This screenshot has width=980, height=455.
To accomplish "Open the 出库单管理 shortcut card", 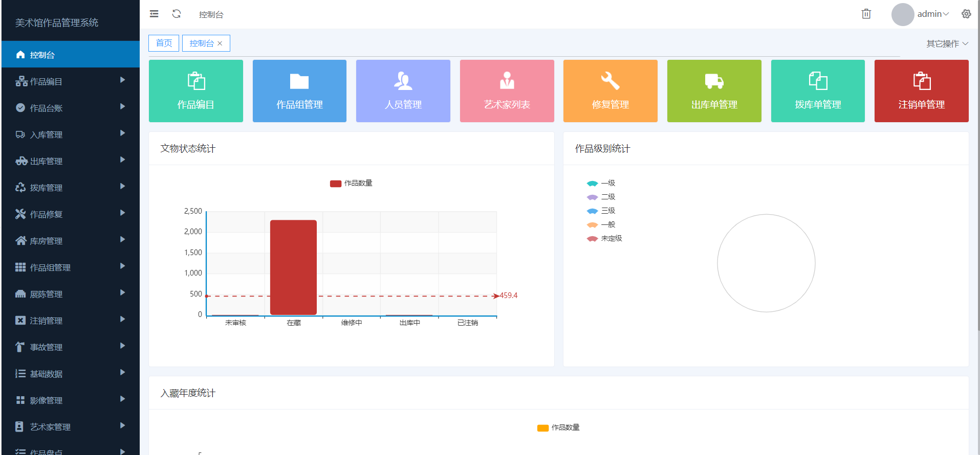I will click(714, 91).
